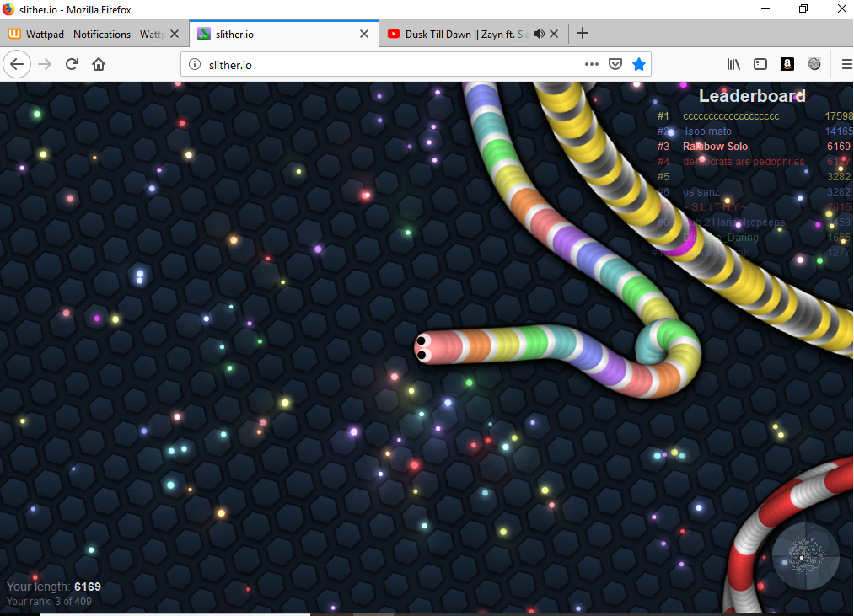Click the browser Back arrow button
Screen dimensions: 854x616
pyautogui.click(x=17, y=64)
